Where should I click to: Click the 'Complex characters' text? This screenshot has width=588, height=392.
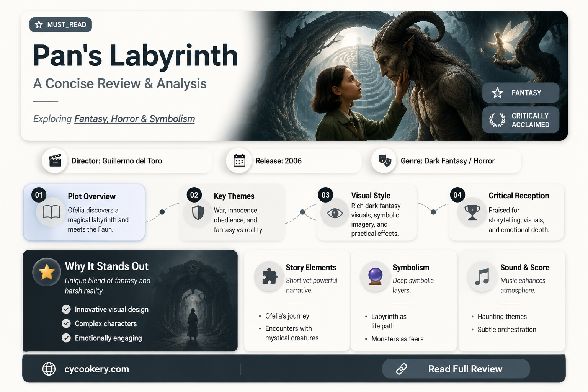tap(106, 323)
